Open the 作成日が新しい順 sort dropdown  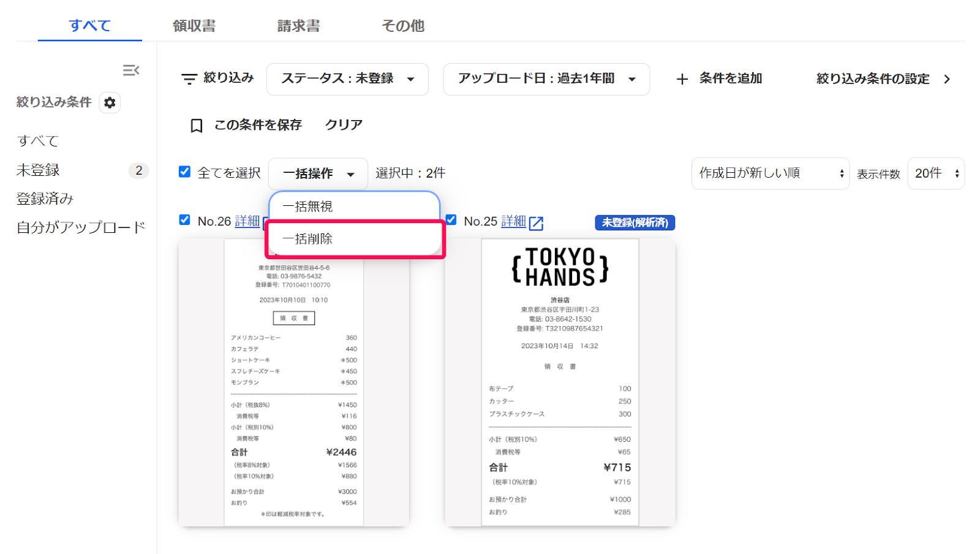tap(771, 173)
